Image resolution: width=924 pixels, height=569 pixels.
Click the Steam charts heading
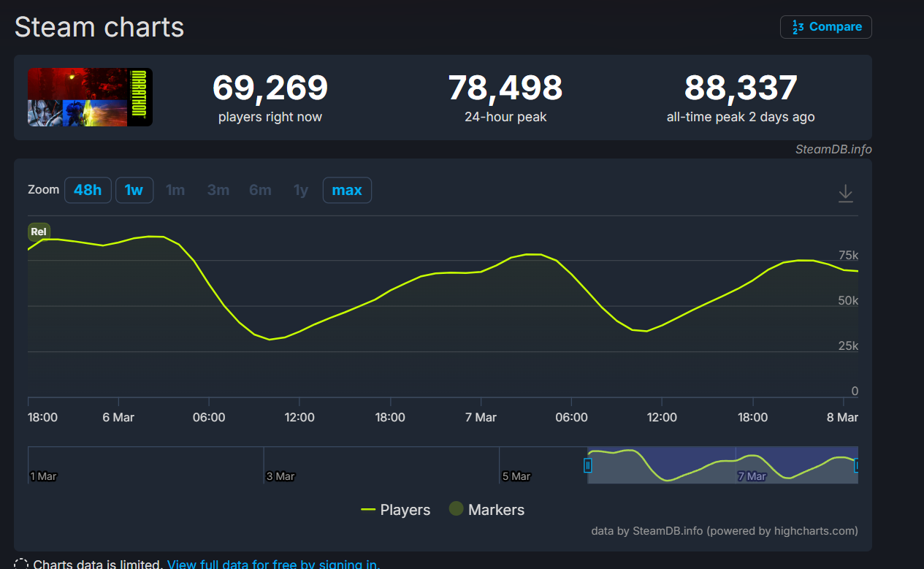click(99, 28)
